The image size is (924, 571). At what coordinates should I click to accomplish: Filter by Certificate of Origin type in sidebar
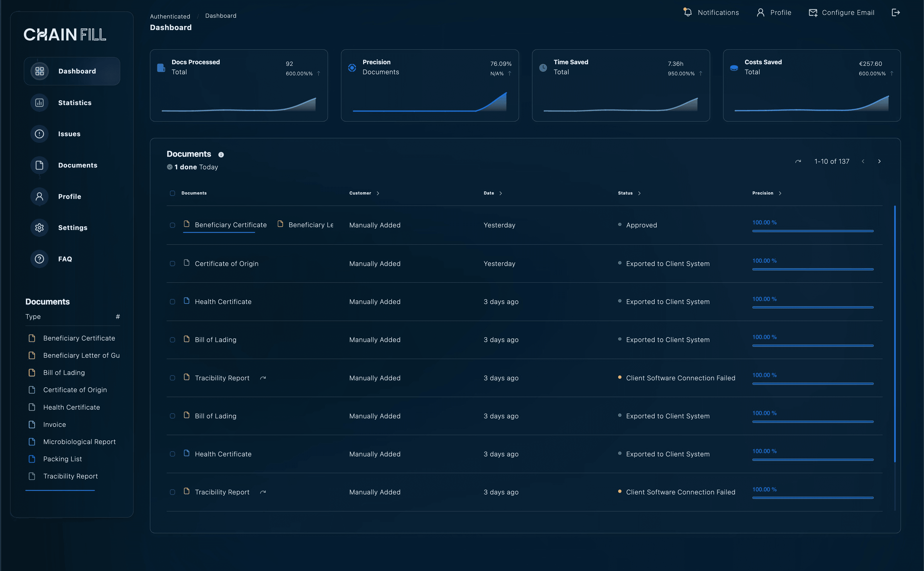point(75,390)
